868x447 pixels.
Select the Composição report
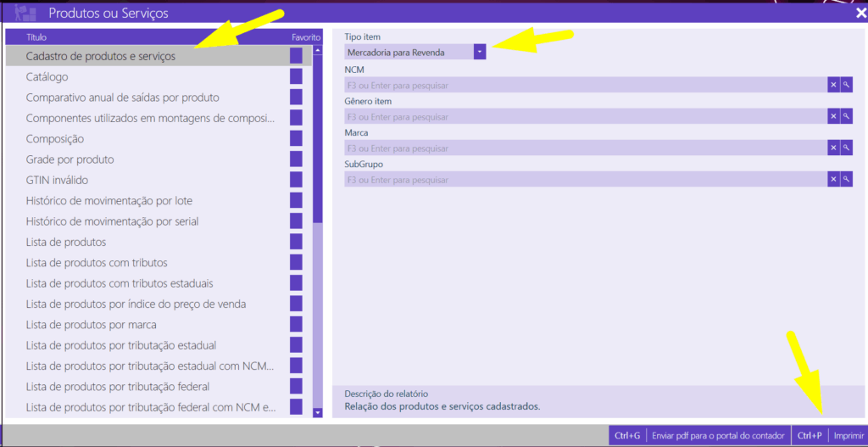[55, 139]
